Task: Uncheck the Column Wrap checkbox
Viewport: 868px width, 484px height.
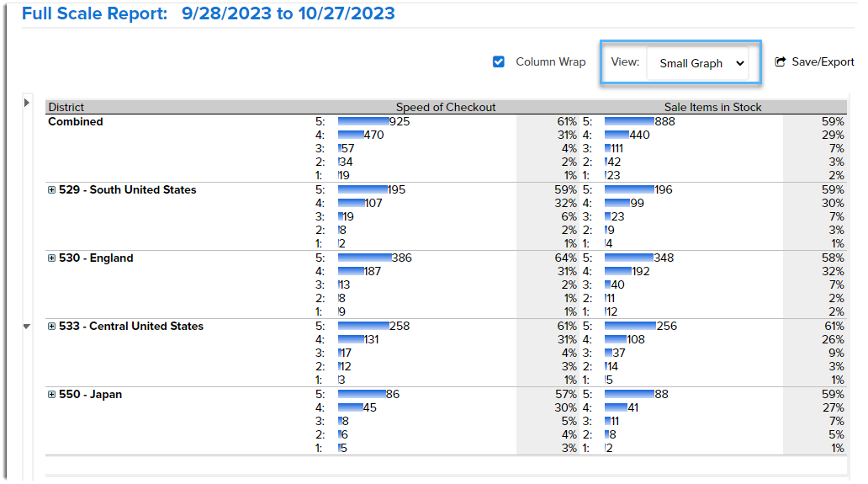Action: click(x=499, y=61)
